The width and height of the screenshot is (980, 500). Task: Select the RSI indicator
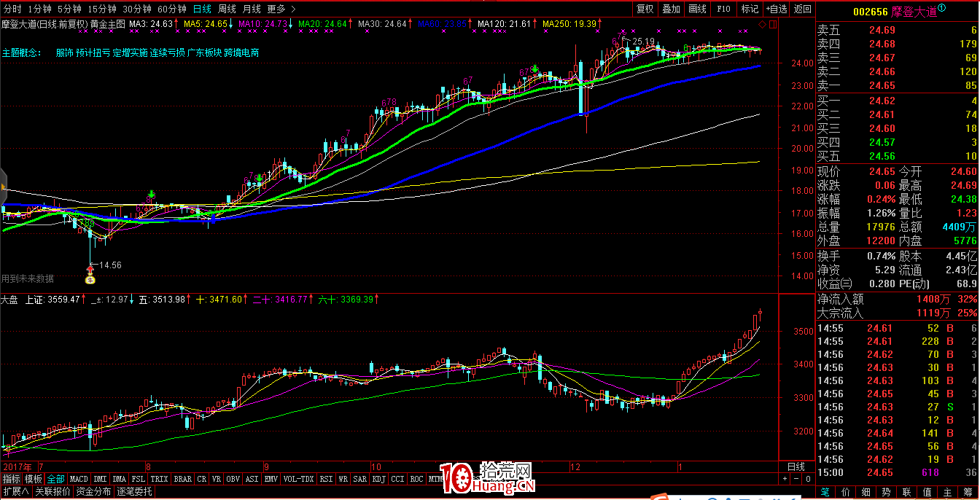(326, 479)
